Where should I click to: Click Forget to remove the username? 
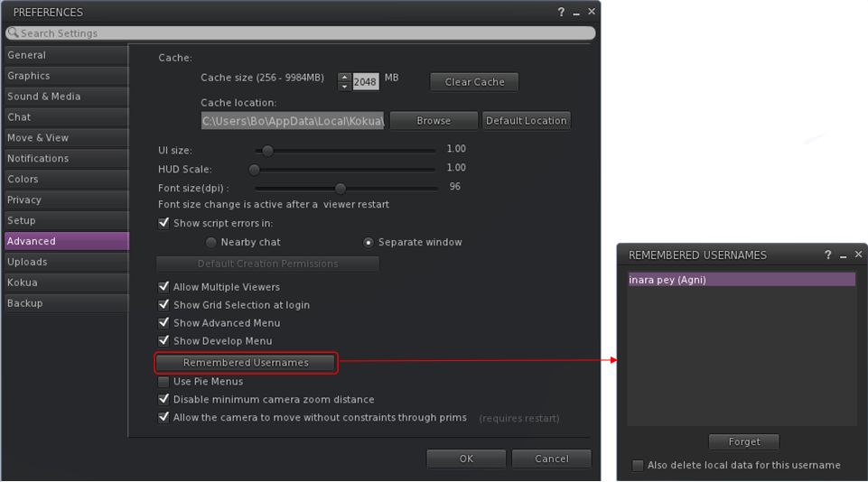[743, 442]
